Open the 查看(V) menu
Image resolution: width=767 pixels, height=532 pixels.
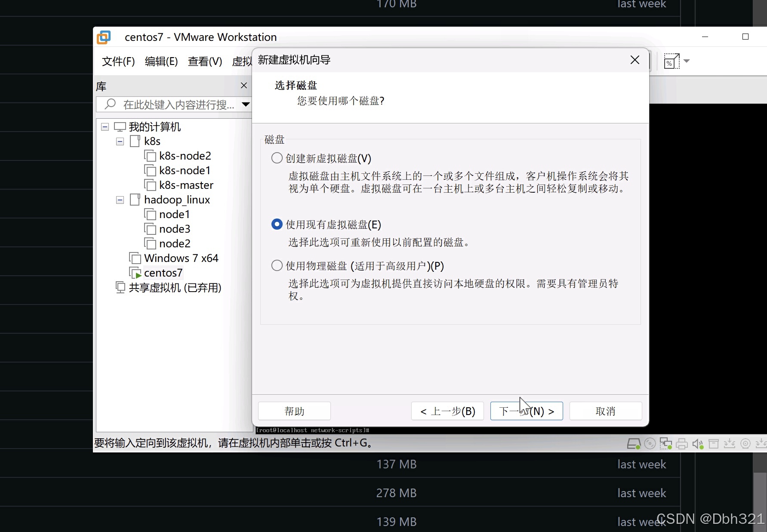pyautogui.click(x=205, y=62)
